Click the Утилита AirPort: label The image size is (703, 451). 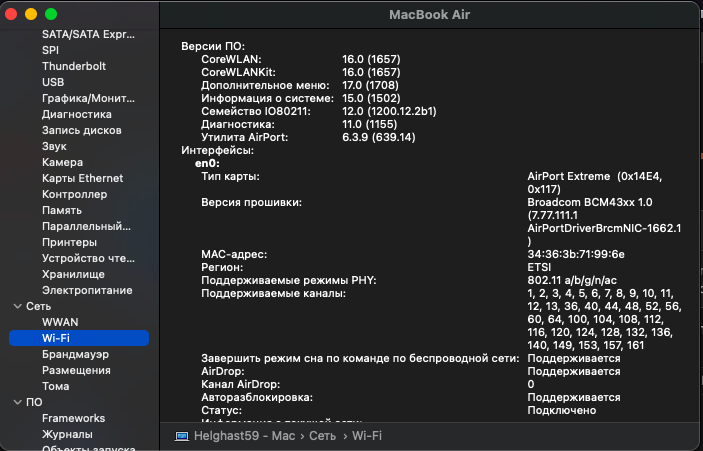click(x=244, y=137)
